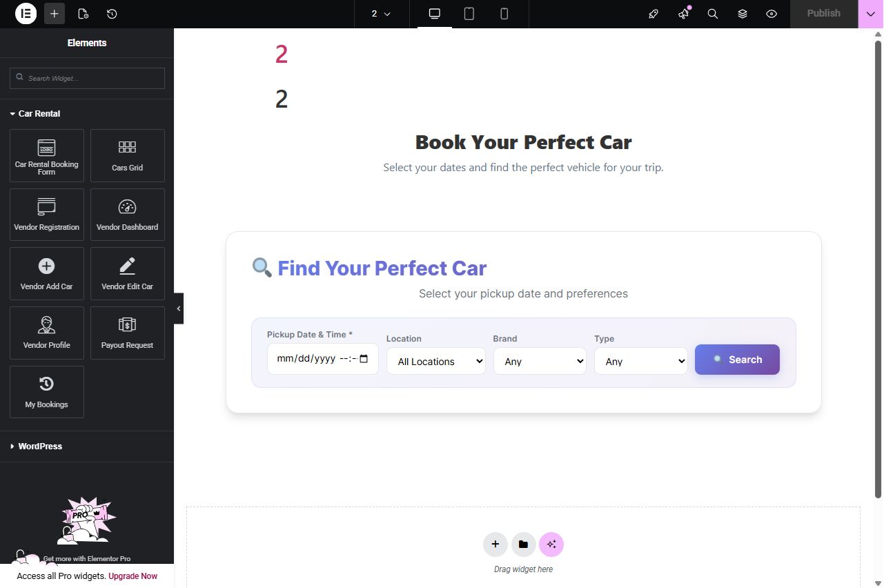Open the document settings icon
The height and width of the screenshot is (588, 884).
point(84,14)
